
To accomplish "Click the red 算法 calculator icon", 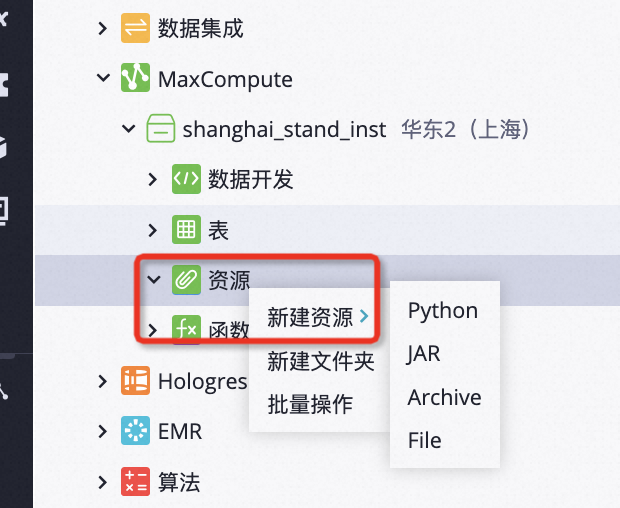I will coord(135,482).
